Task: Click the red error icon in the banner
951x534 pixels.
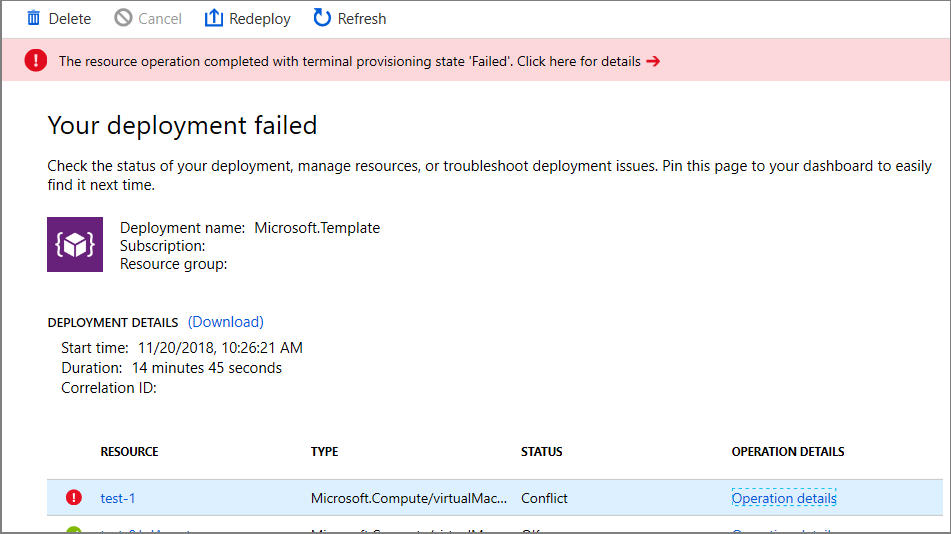Action: pos(36,61)
